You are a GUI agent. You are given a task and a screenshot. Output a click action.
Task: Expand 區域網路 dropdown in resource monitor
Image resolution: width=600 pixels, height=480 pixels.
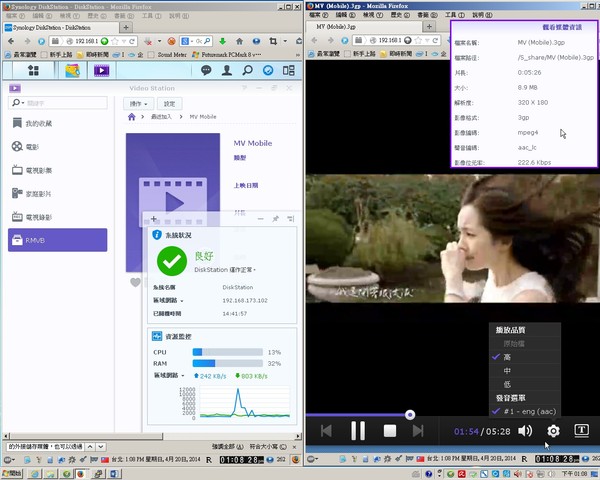(169, 376)
